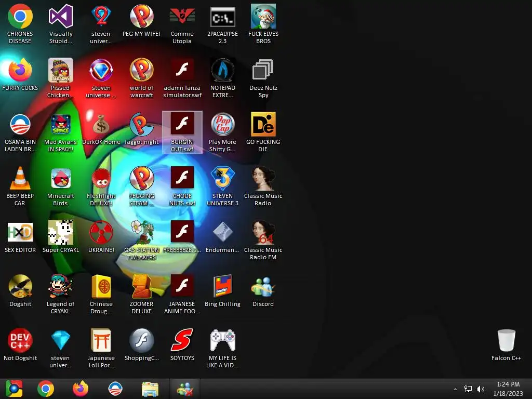Launch Chrome from the taskbar
532x399 pixels.
click(46, 389)
